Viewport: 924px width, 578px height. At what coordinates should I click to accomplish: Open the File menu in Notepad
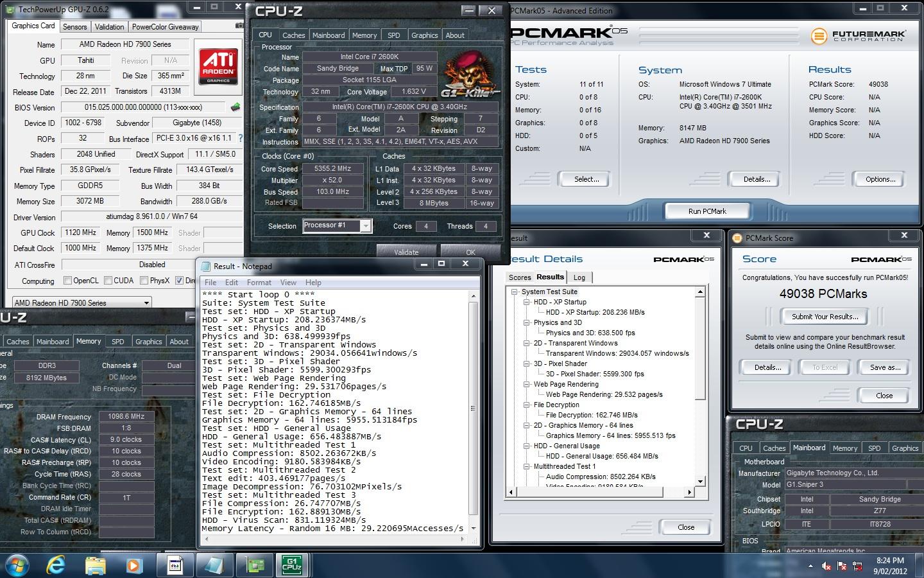click(210, 283)
